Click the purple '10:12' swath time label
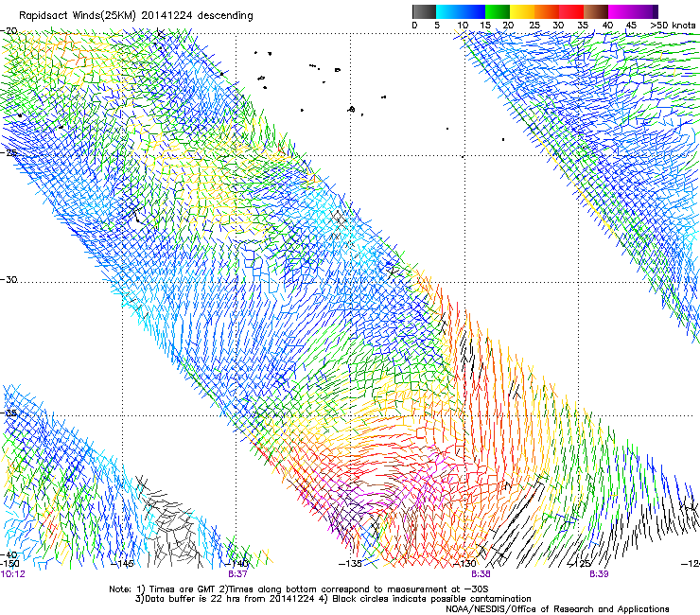Image resolution: width=700 pixels, height=615 pixels. (12, 574)
